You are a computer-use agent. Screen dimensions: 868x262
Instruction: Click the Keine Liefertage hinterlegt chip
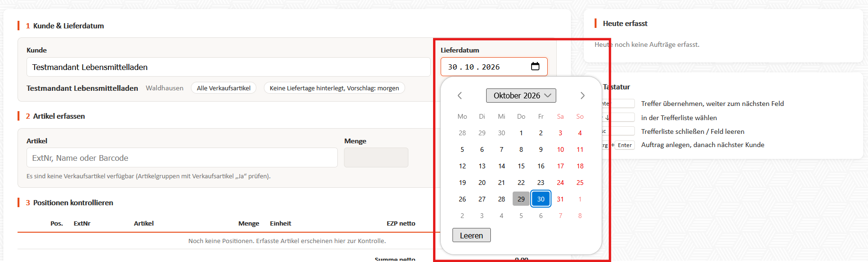334,88
